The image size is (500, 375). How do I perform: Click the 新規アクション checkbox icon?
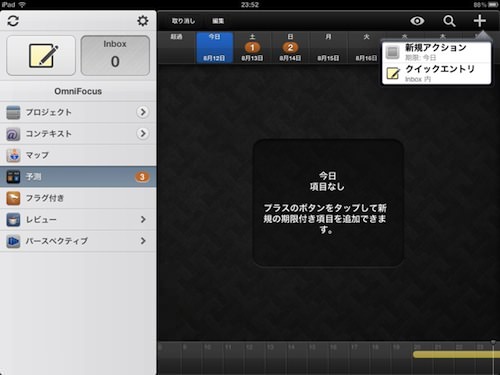(392, 52)
